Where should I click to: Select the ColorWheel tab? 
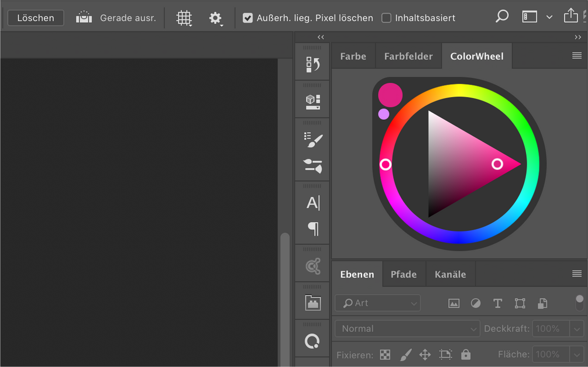[x=477, y=56]
